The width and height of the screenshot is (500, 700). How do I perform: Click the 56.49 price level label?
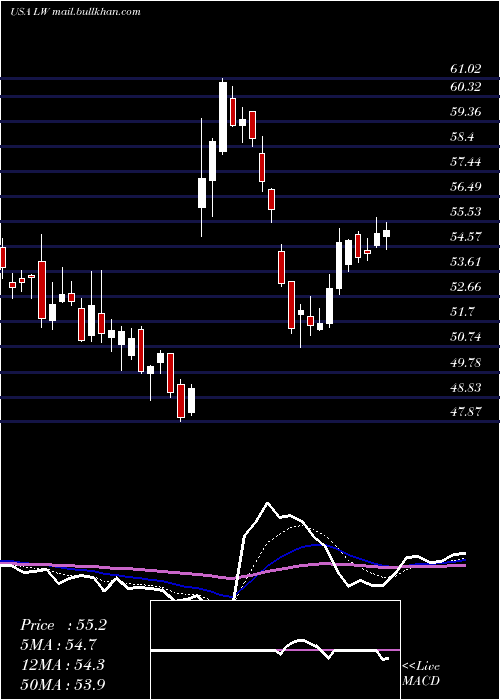[466, 187]
